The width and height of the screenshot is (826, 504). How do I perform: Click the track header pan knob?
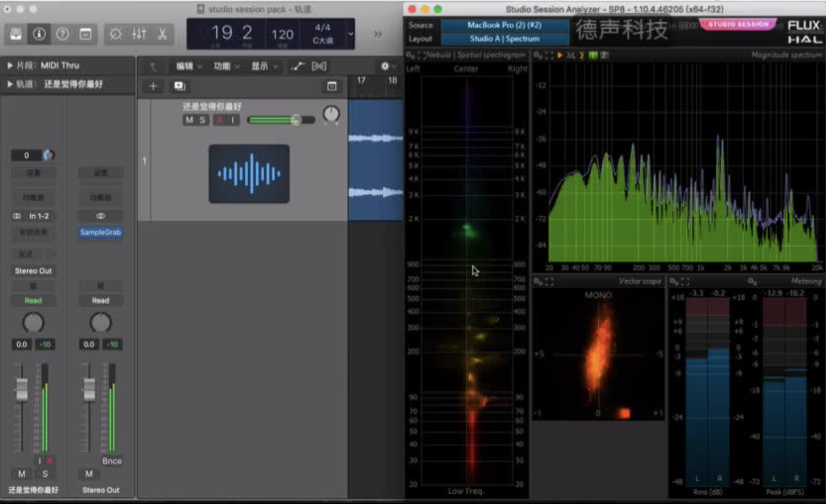pyautogui.click(x=331, y=115)
